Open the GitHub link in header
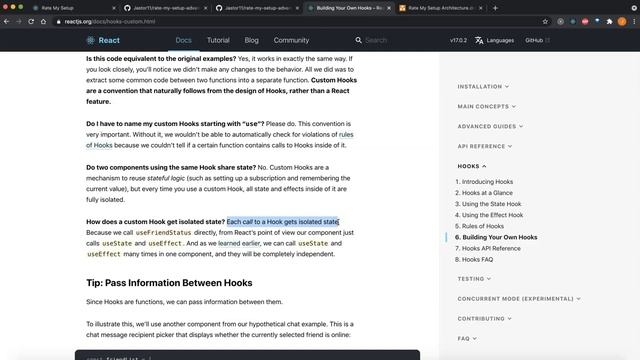Viewport: 640px width, 360px height. click(537, 40)
